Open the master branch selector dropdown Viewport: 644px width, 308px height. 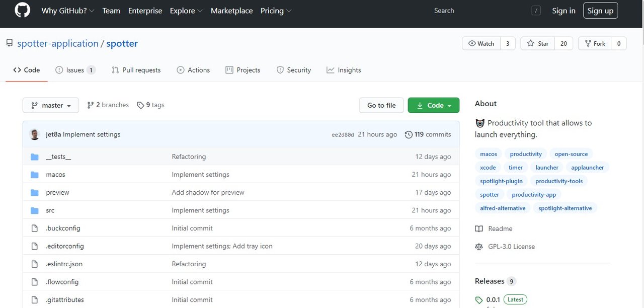point(51,105)
